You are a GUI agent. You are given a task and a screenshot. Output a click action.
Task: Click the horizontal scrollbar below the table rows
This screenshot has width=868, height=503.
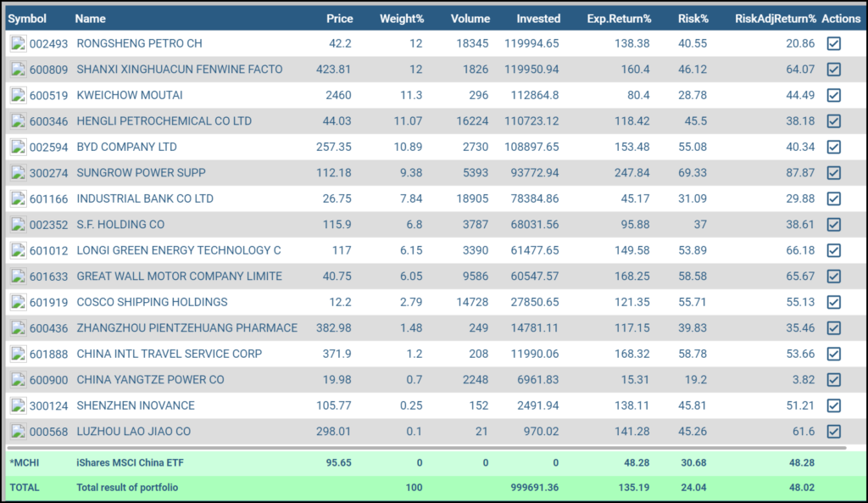(x=426, y=447)
